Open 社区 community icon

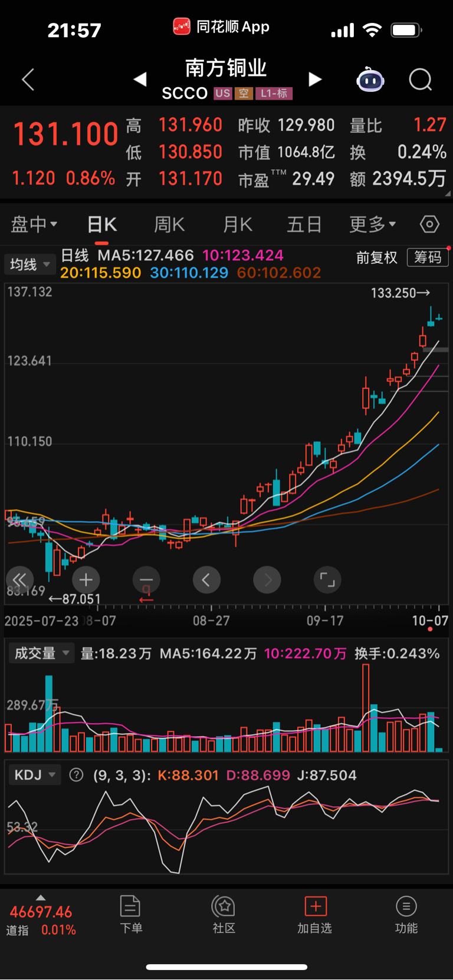(224, 906)
